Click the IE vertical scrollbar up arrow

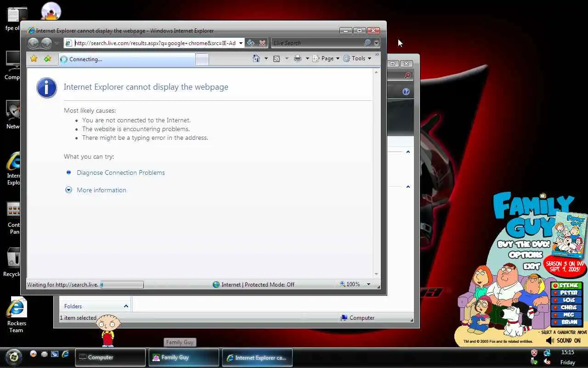coord(377,72)
